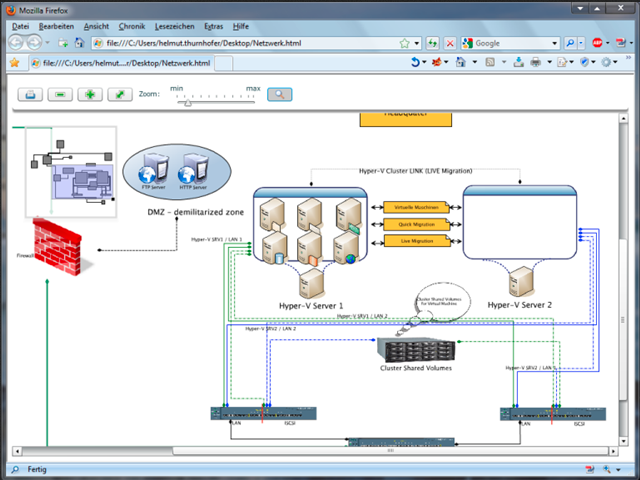Click the download tray icon with blue arrow

(x=518, y=62)
